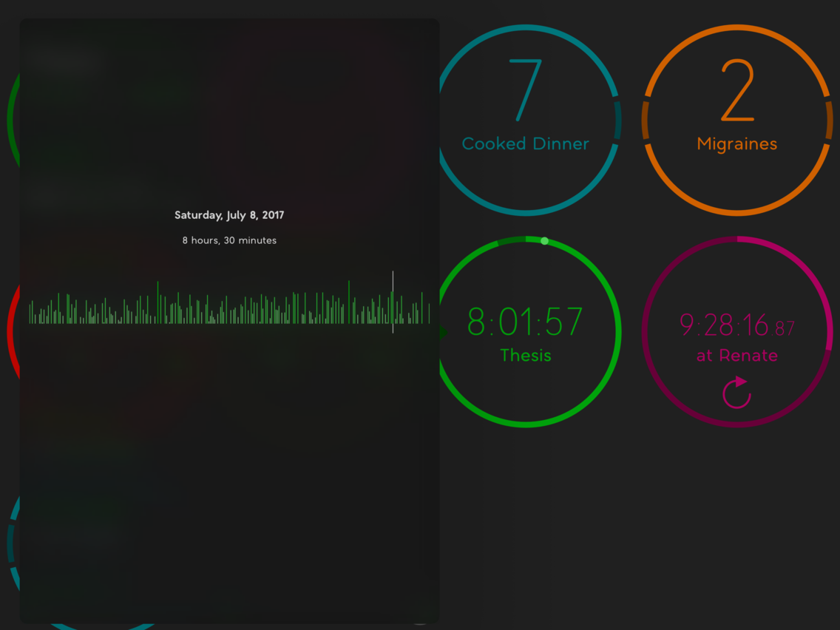Click the 8 hours, 30 minutes duration text
The image size is (840, 630).
point(229,240)
